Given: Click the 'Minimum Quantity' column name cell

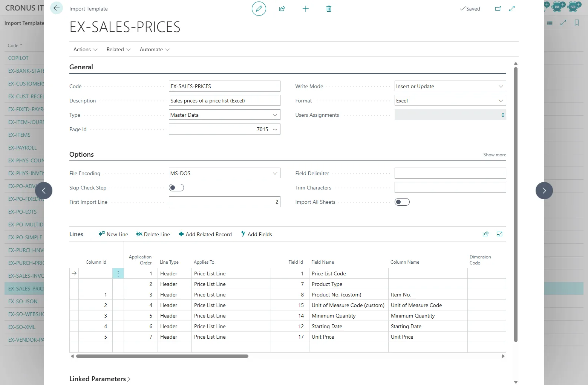Looking at the screenshot, I should tap(428, 316).
